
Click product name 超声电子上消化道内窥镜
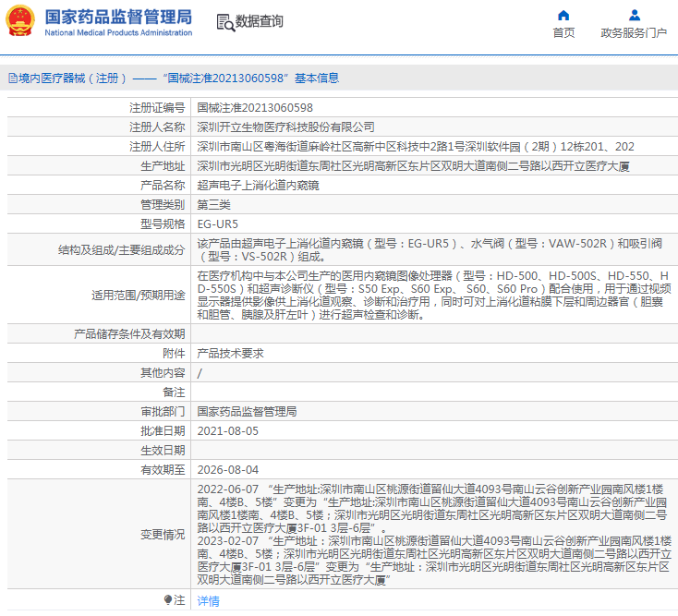pos(258,186)
